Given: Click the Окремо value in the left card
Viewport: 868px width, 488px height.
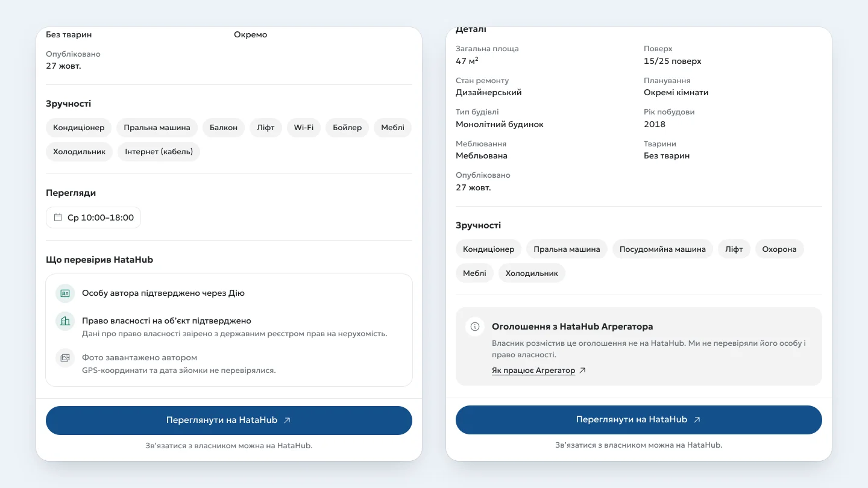Looking at the screenshot, I should (251, 34).
